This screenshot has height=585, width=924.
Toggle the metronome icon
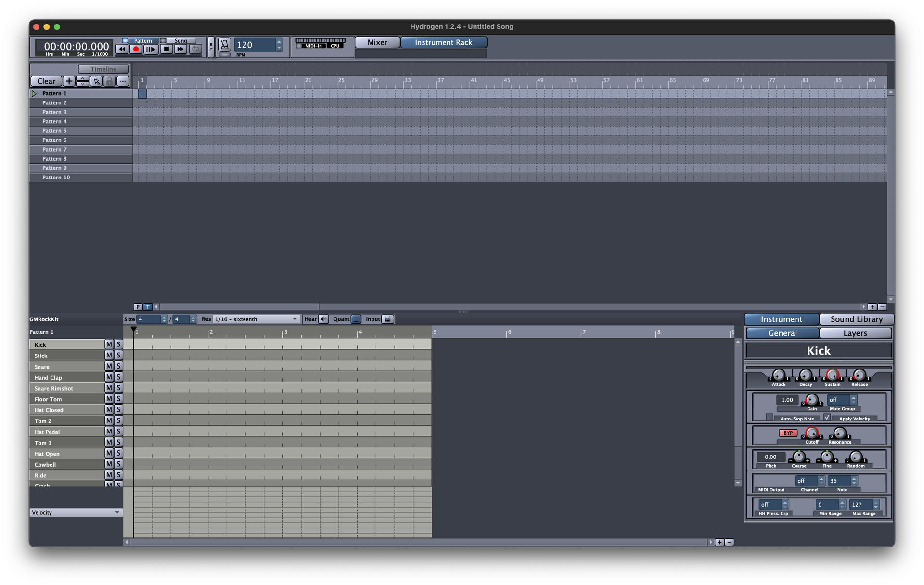224,45
